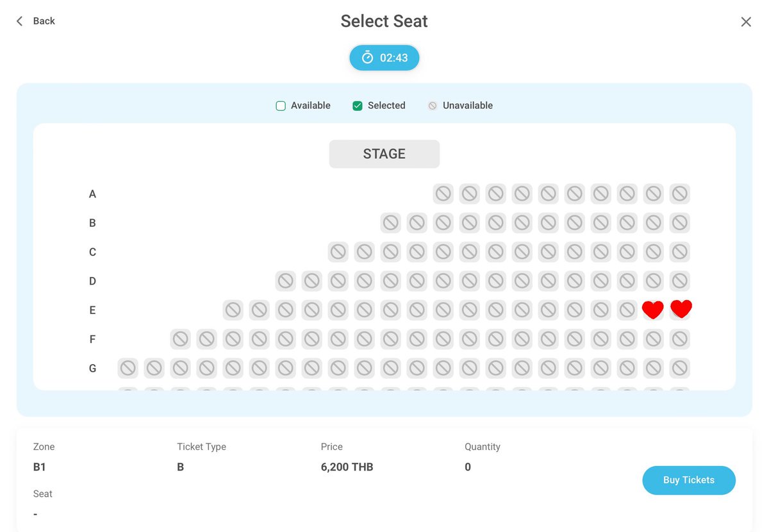Click the Unavailable legend icon
The height and width of the screenshot is (532, 769).
click(x=433, y=106)
